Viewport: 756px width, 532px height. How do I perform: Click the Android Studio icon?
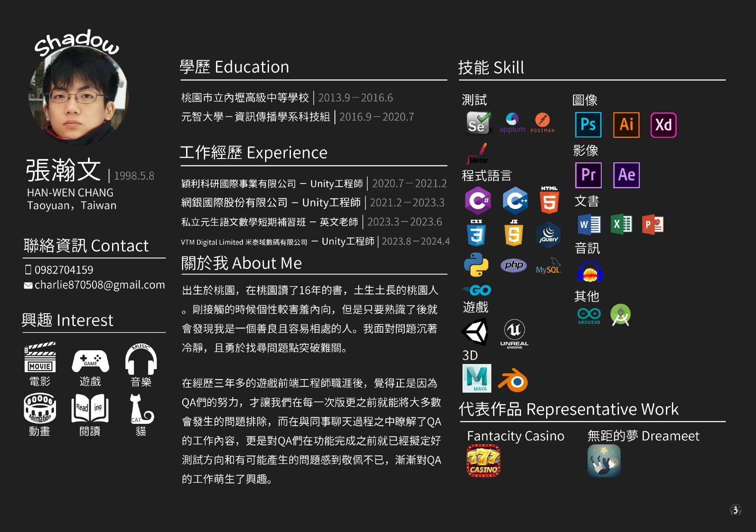click(621, 315)
